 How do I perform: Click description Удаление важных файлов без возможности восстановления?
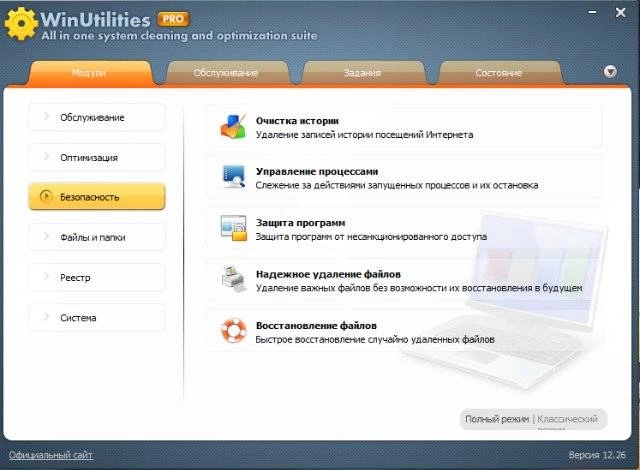(419, 288)
